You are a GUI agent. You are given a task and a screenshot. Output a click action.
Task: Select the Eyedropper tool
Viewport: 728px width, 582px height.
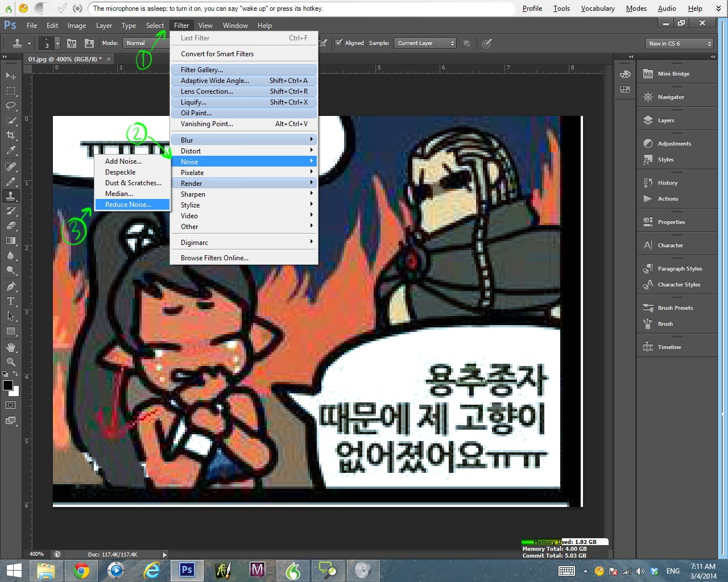pyautogui.click(x=11, y=150)
